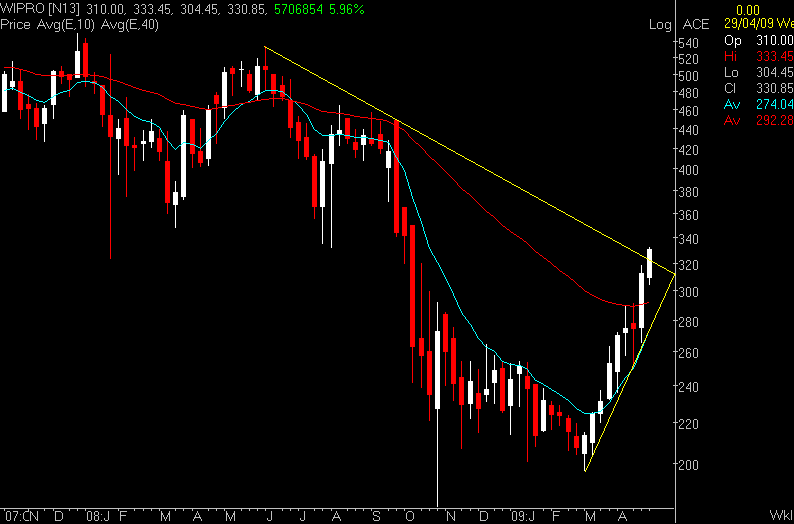
Task: Click the 08:J time axis label
Action: [99, 516]
